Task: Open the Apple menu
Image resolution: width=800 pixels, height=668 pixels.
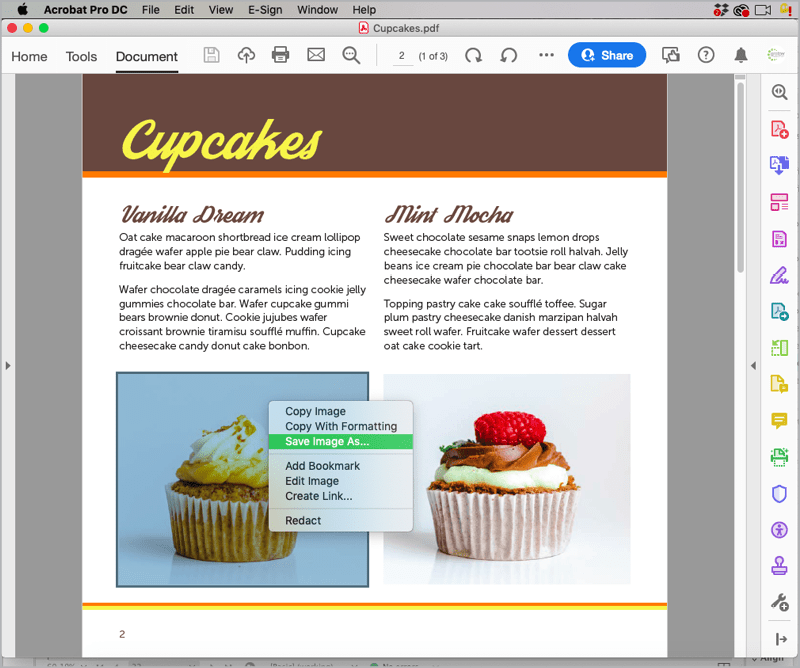Action: [x=22, y=9]
